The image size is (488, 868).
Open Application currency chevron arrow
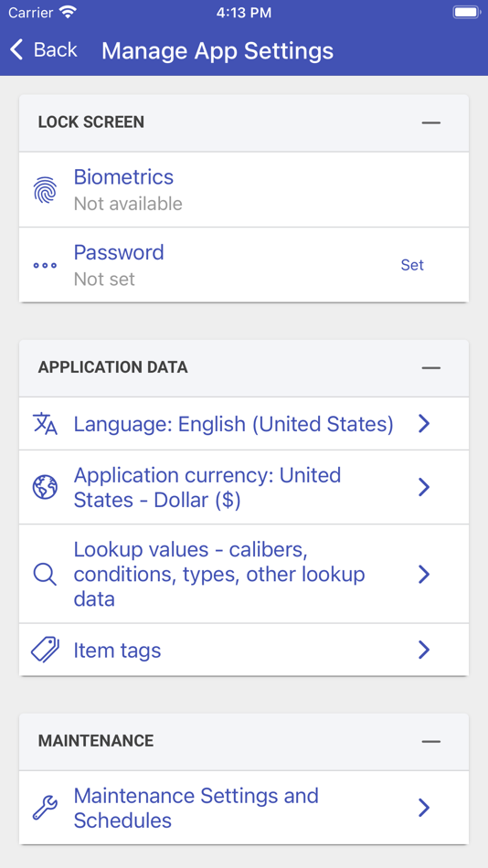pyautogui.click(x=424, y=487)
